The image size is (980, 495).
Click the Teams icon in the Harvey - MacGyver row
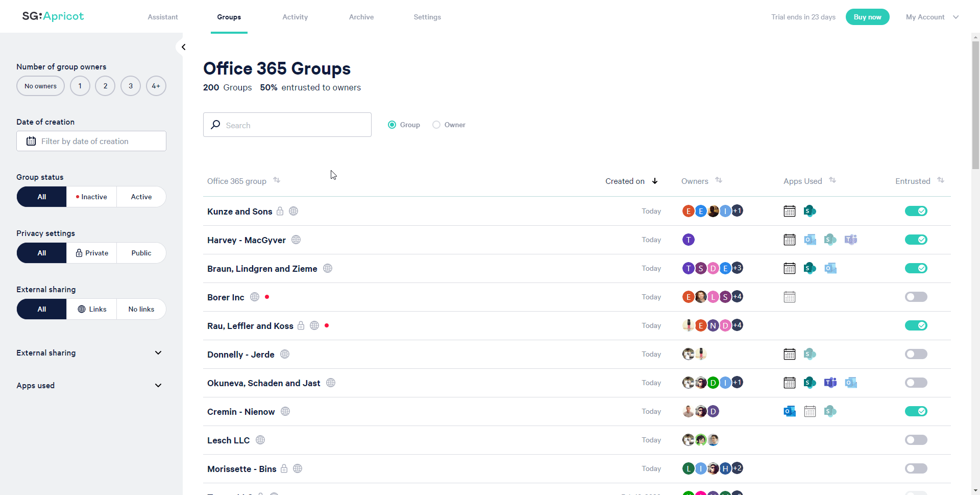pos(851,240)
